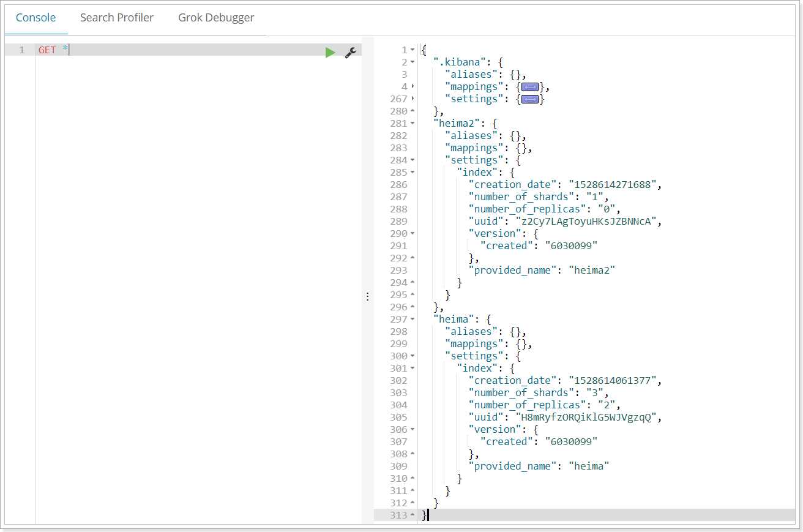
Task: Click the GET keyword in the request editor
Action: click(x=47, y=50)
